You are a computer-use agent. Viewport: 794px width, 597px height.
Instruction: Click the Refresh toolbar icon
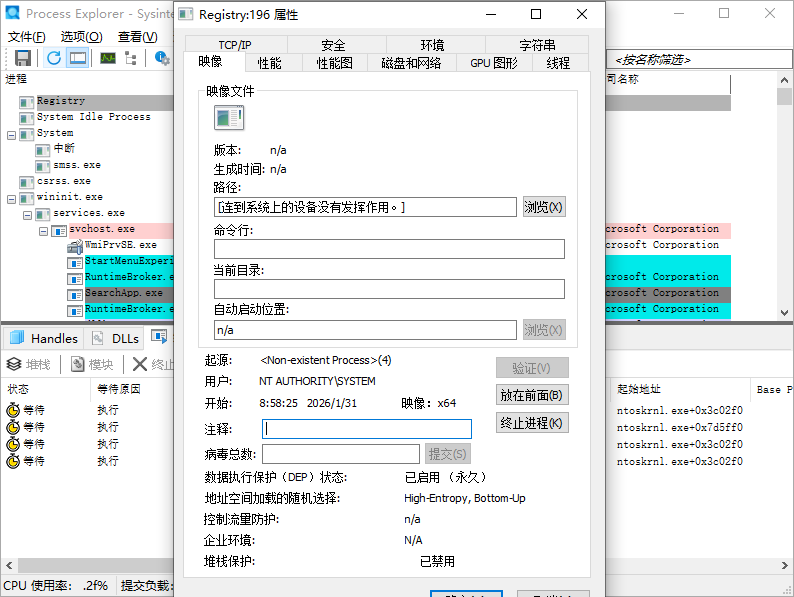click(x=54, y=58)
